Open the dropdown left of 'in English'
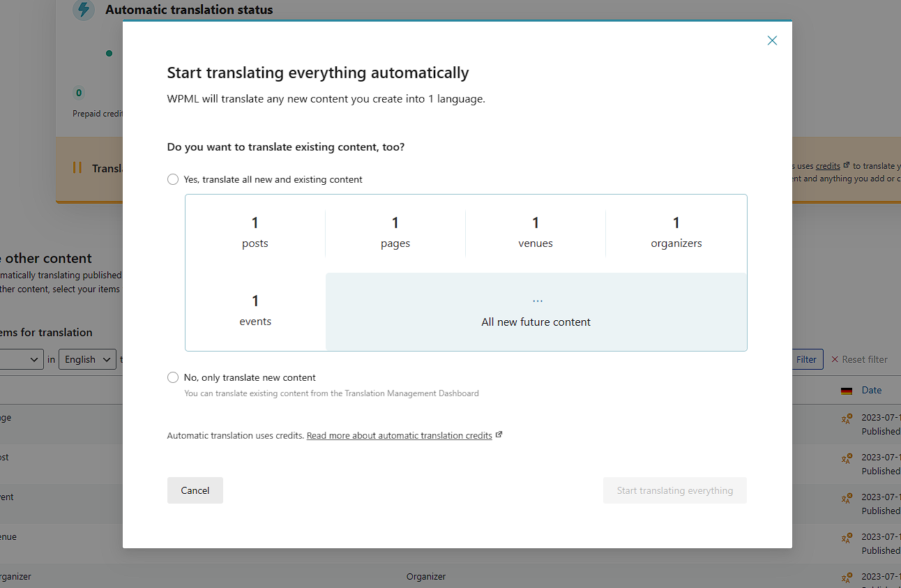Image resolution: width=901 pixels, height=588 pixels. (x=22, y=359)
